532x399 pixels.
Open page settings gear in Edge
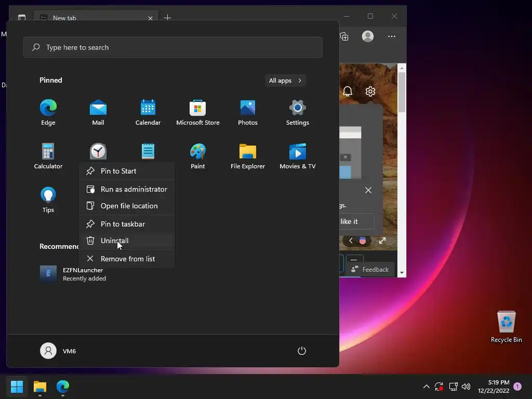(x=370, y=91)
